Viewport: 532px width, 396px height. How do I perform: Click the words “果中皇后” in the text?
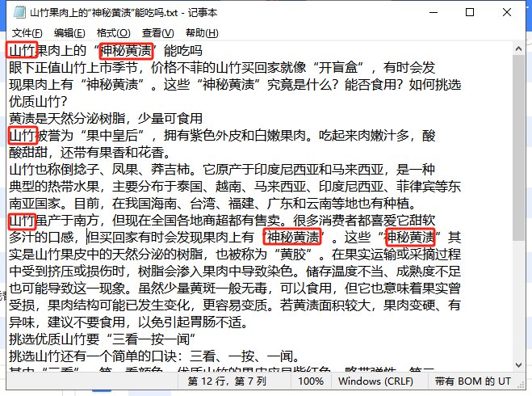112,136
